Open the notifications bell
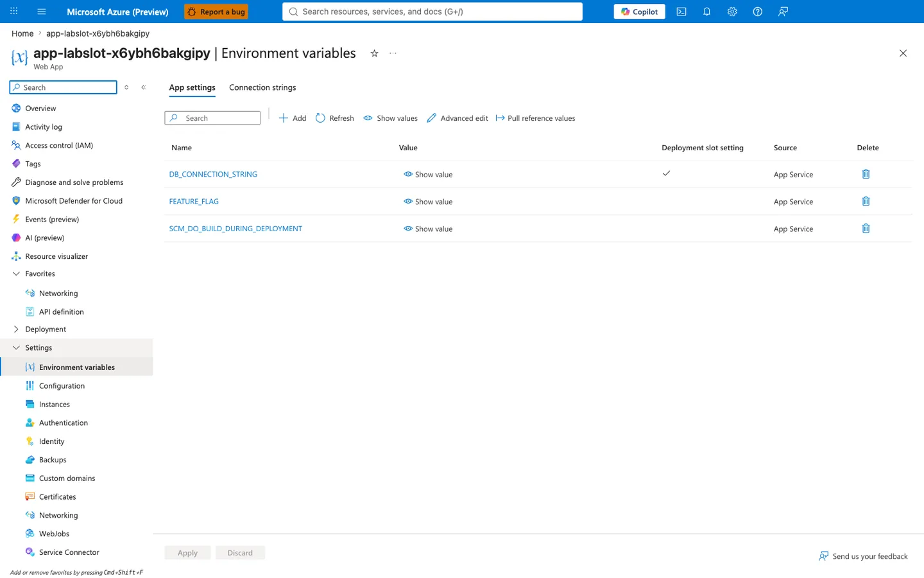This screenshot has width=924, height=578. [706, 12]
